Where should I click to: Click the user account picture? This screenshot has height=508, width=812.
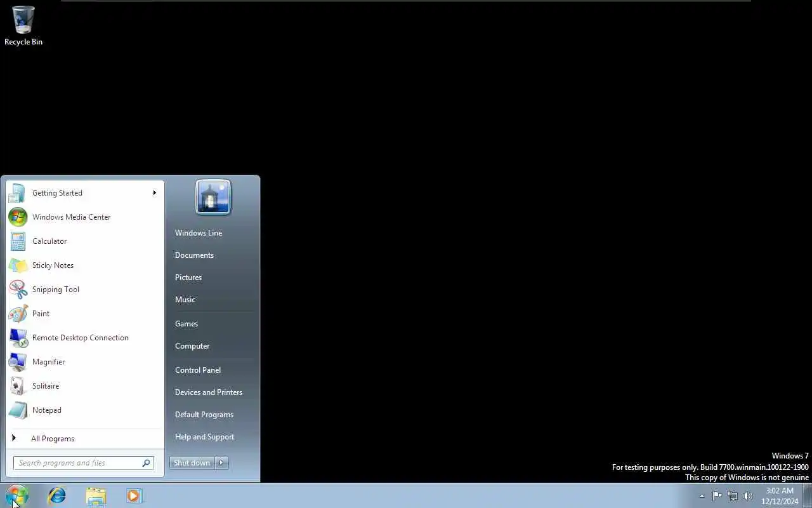coord(213,197)
